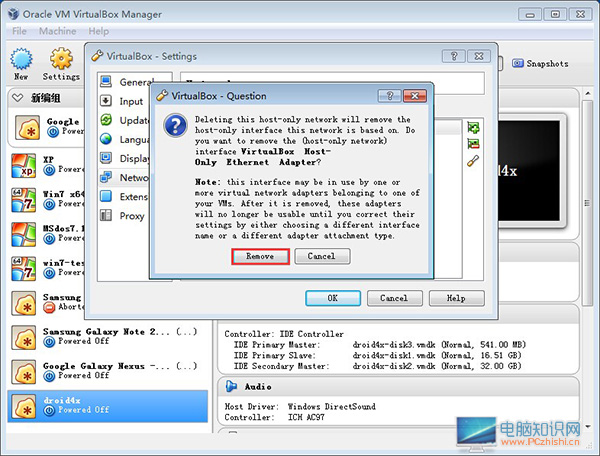Click the Samsung Galaxy Note 2 VM icon
This screenshot has height=456, width=600.
coord(23,337)
